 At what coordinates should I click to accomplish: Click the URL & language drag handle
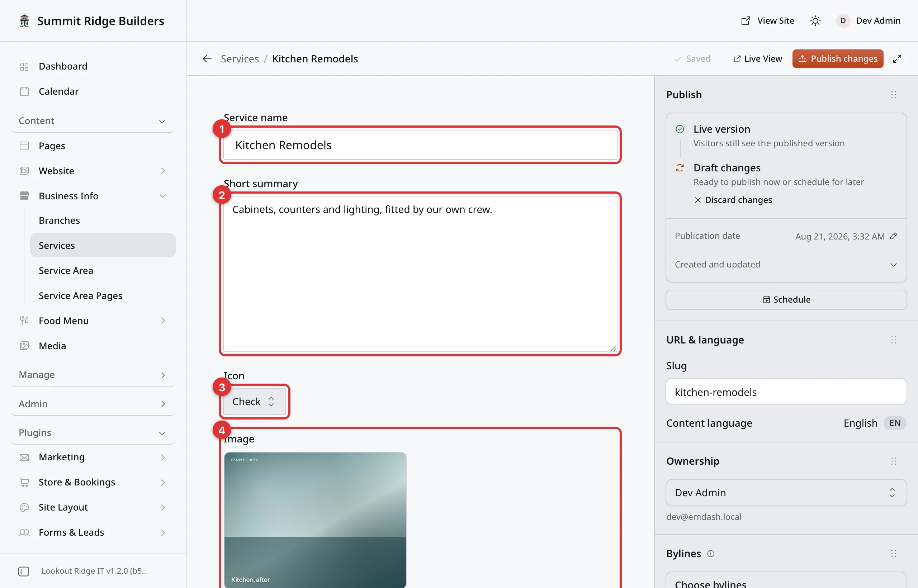(894, 340)
